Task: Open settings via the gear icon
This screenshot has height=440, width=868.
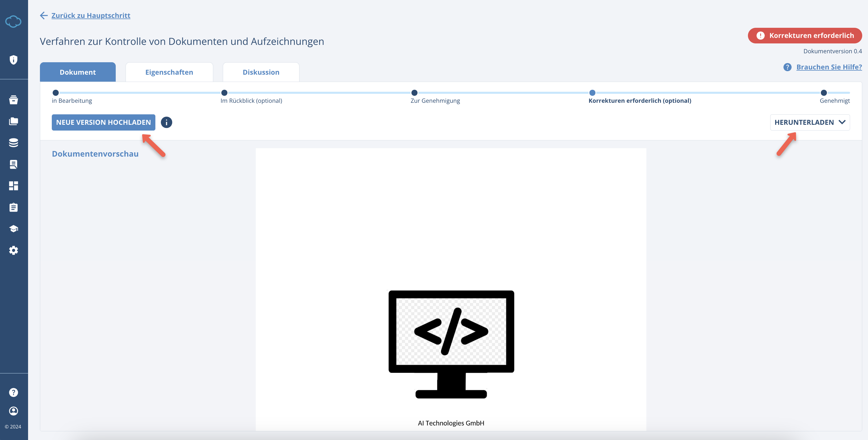Action: pyautogui.click(x=14, y=250)
